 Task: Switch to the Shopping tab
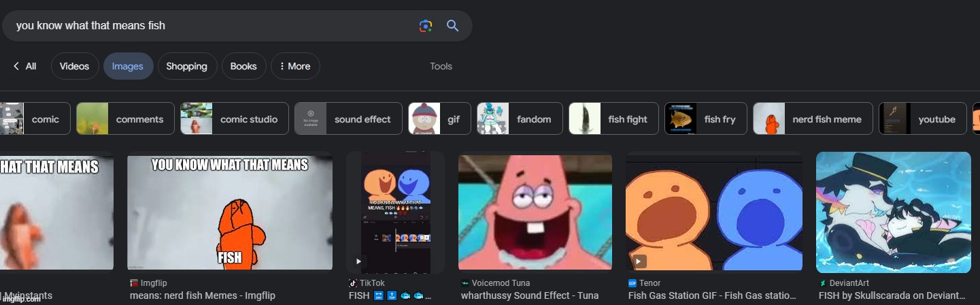tap(186, 66)
